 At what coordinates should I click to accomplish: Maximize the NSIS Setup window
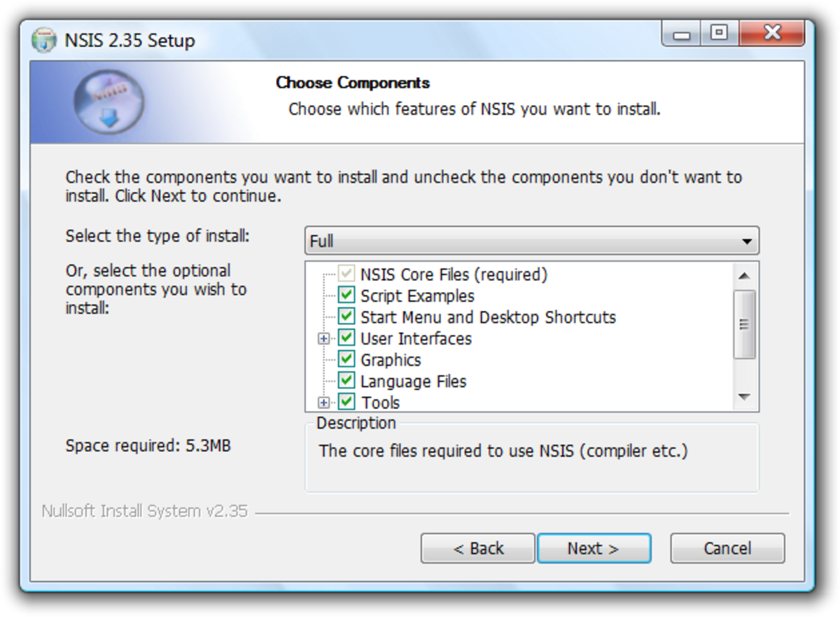pyautogui.click(x=719, y=32)
